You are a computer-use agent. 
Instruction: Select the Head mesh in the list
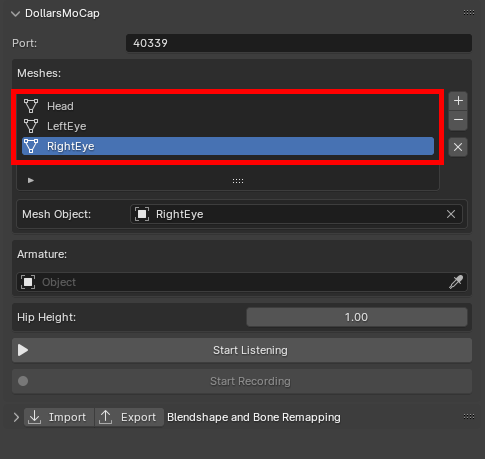point(228,106)
